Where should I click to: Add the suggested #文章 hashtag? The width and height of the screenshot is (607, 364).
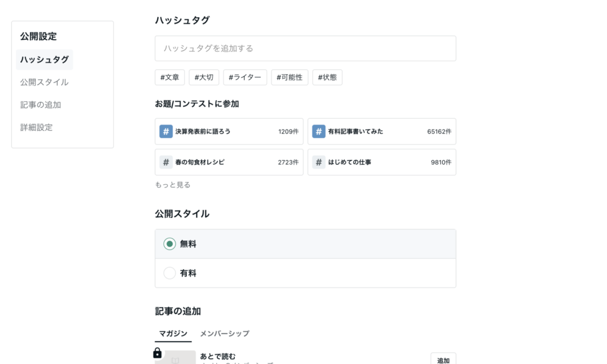(170, 78)
